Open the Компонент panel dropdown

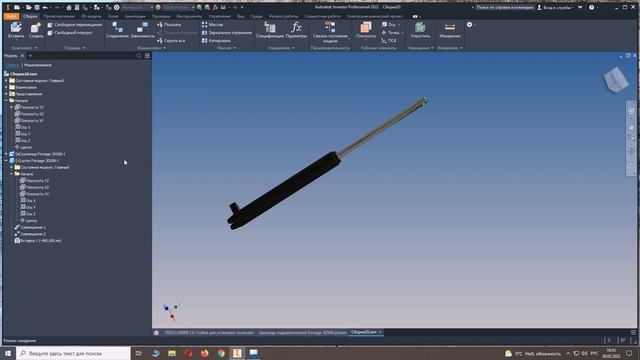(x=24, y=48)
